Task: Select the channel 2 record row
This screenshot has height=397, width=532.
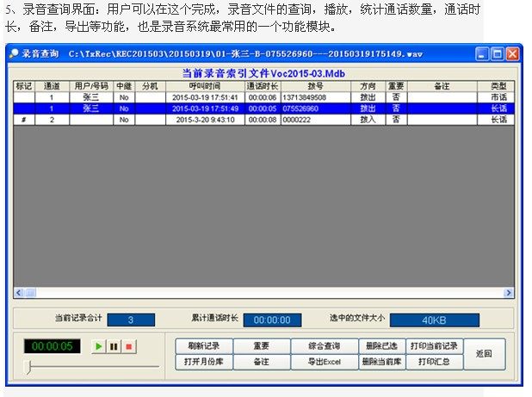Action: point(264,120)
